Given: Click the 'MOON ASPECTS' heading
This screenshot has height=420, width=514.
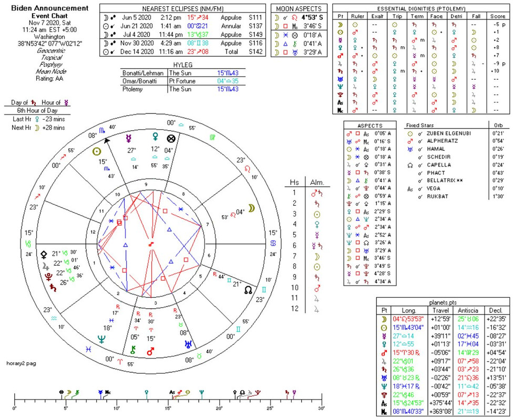Looking at the screenshot, I should tap(299, 9).
